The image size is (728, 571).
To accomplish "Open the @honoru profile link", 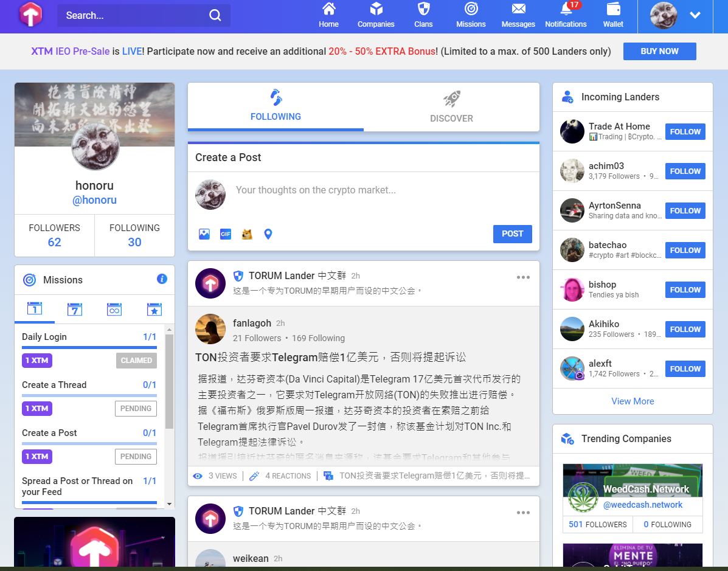I will coord(94,200).
